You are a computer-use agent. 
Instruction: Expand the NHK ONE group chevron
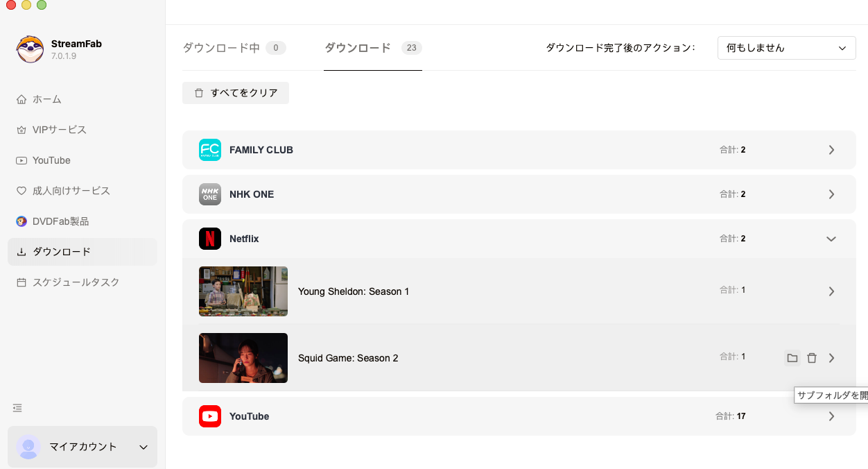pos(831,194)
